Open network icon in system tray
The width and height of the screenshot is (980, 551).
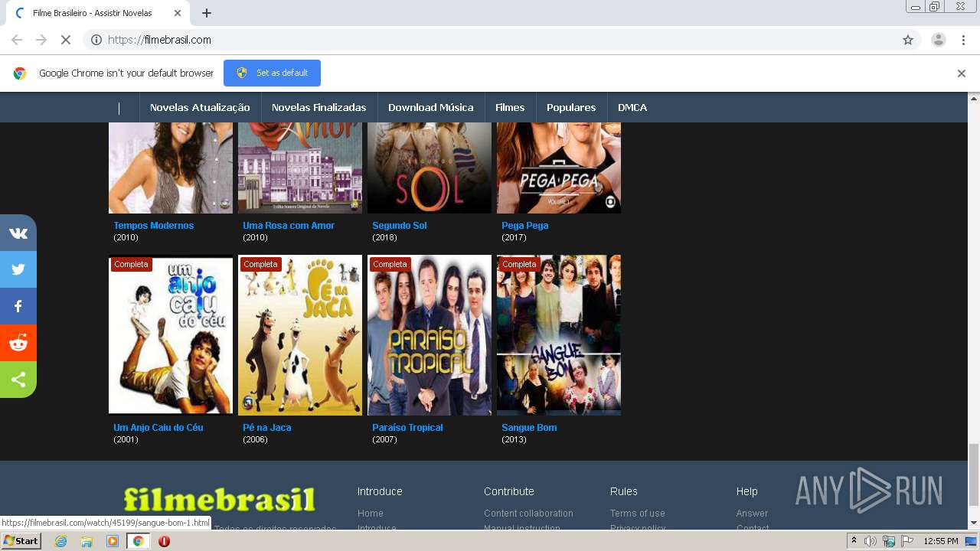[889, 541]
